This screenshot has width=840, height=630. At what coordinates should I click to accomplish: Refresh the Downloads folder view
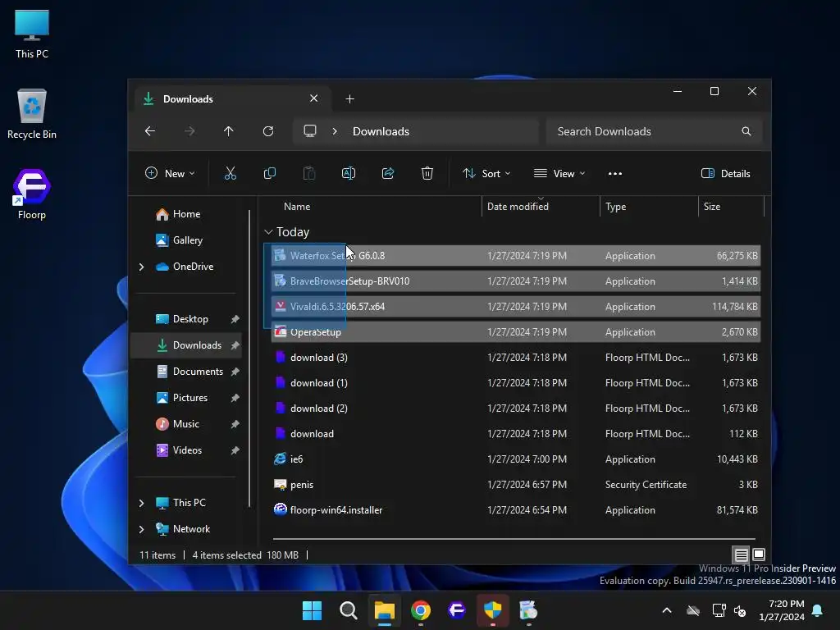pos(268,131)
